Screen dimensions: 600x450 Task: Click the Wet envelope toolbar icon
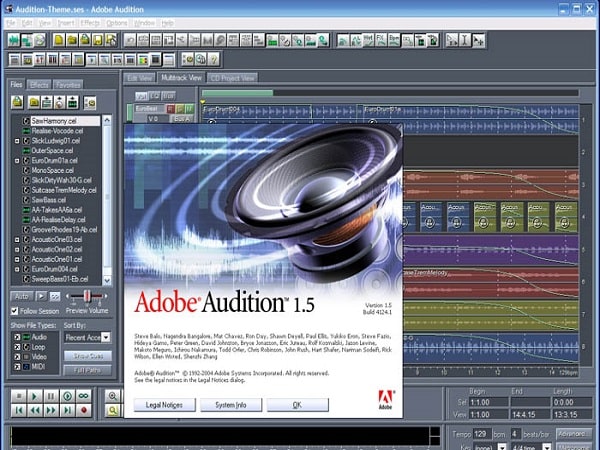pos(368,40)
